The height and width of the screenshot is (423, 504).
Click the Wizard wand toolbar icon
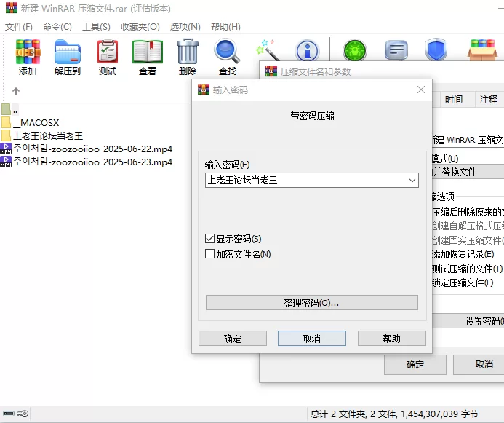point(268,50)
